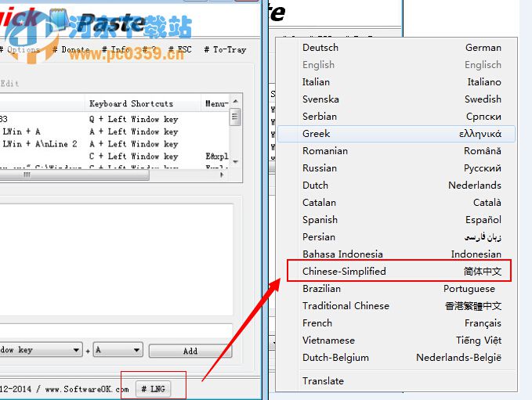The height and width of the screenshot is (400, 532).
Task: Click the # ? help item
Action: click(150, 49)
